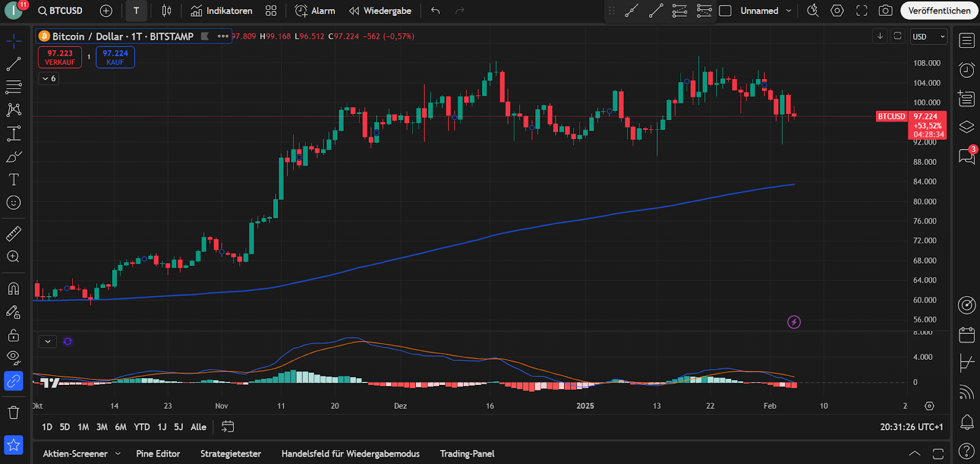Select the 1D range

click(x=47, y=427)
